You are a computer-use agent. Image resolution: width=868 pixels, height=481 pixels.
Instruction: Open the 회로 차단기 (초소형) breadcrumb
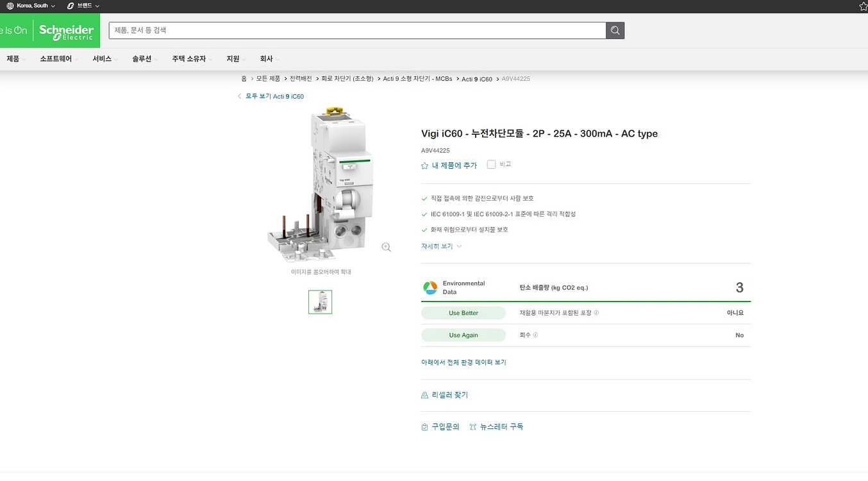pos(347,79)
